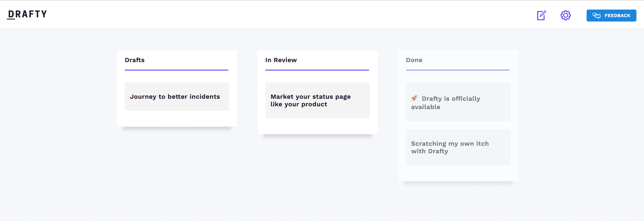Select the Done column header
The width and height of the screenshot is (644, 221).
pyautogui.click(x=414, y=60)
